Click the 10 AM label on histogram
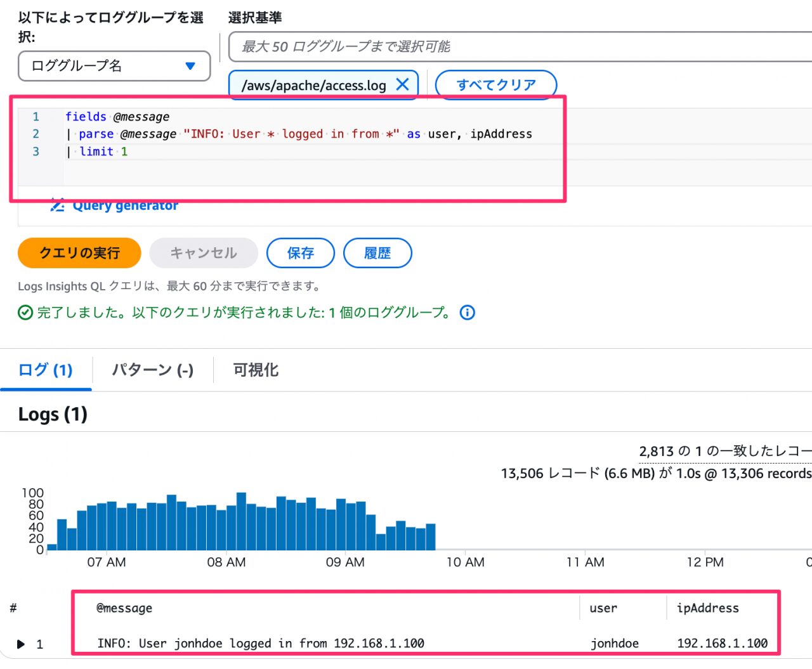This screenshot has height=669, width=812. pos(465,562)
